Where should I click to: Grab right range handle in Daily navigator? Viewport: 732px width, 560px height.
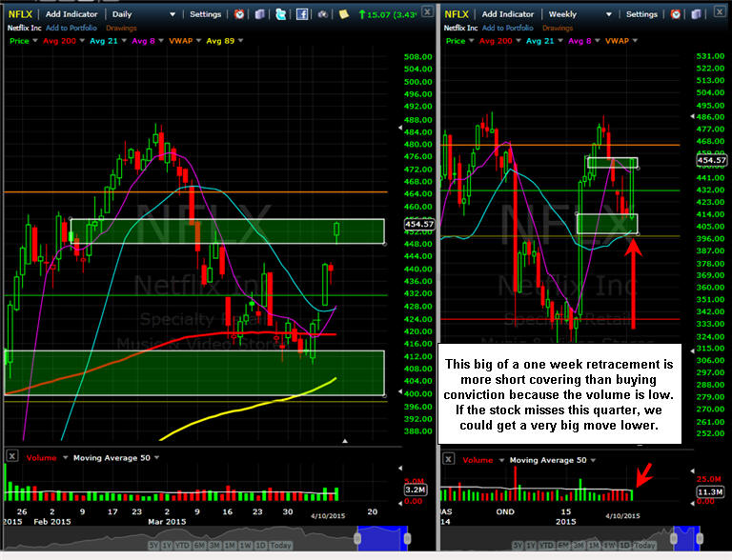point(408,538)
